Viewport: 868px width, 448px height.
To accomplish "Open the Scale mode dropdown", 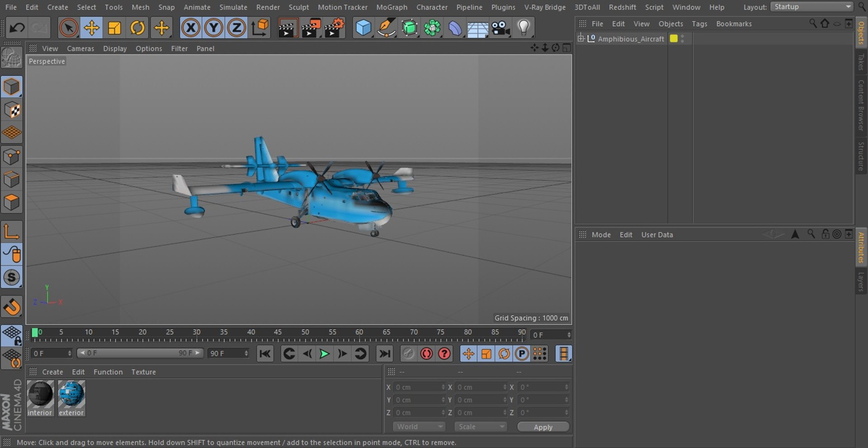I will click(x=481, y=427).
